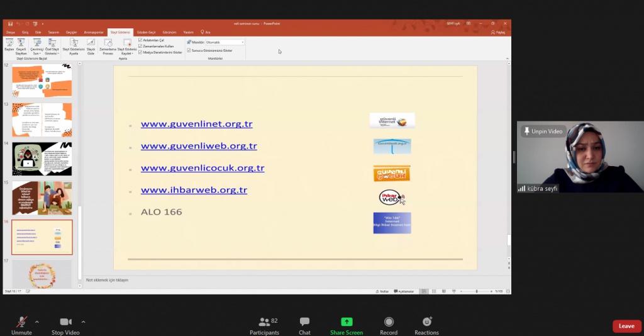Click Hide Slide (Slaydı Gizle) button
644x336 pixels.
pos(91,47)
